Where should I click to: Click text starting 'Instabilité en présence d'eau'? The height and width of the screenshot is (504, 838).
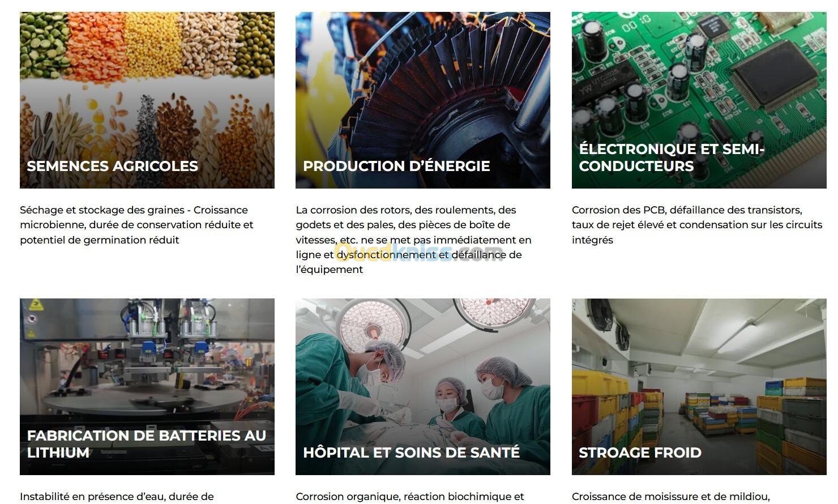[117, 497]
